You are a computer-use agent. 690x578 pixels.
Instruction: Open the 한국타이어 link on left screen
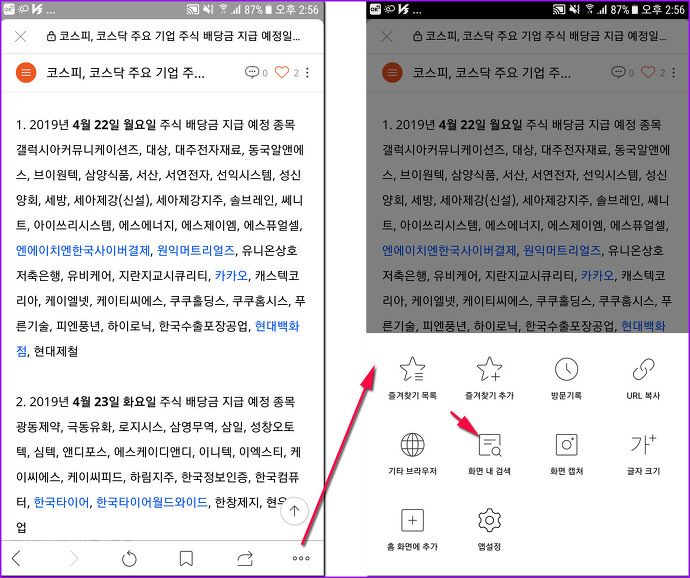point(62,502)
